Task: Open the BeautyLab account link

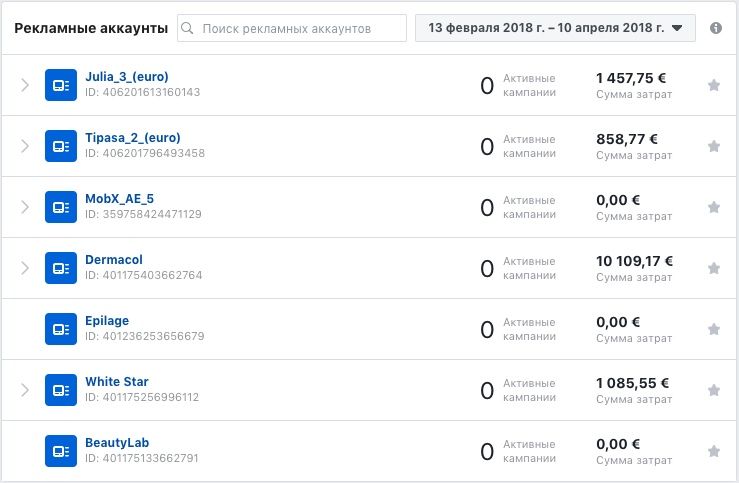Action: click(117, 442)
